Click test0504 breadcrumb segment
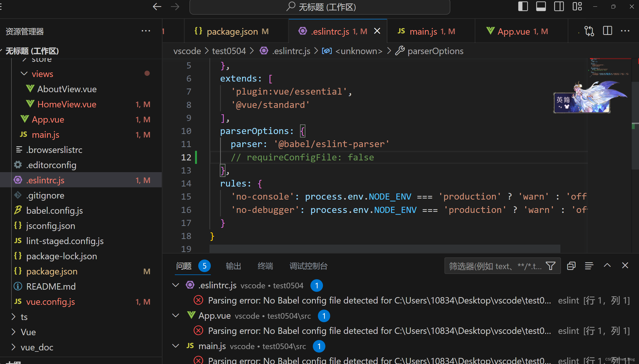This screenshot has width=639, height=364. point(229,51)
